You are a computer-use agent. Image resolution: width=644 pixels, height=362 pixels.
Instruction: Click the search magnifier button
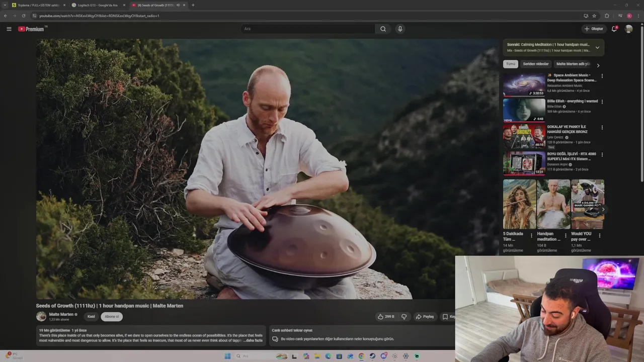(x=383, y=29)
